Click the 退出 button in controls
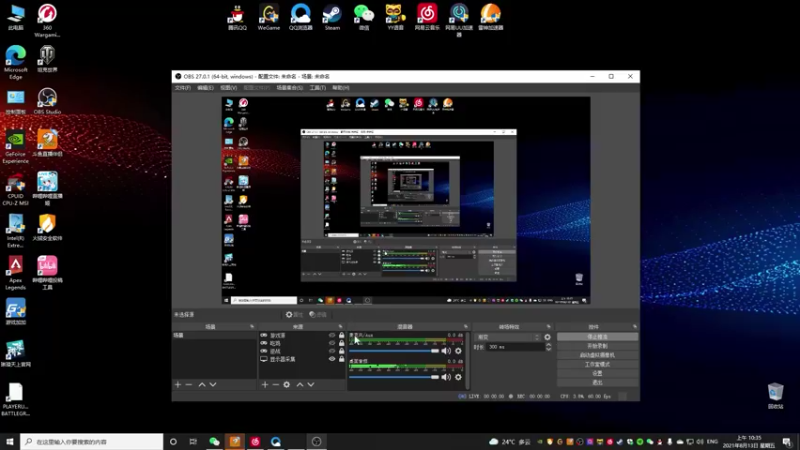Screen dimensions: 800x450 tap(597, 383)
